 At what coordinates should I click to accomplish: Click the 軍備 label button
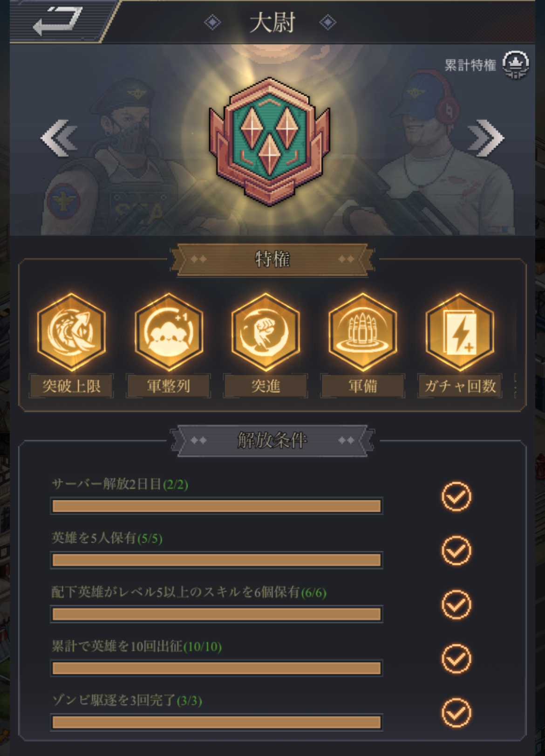click(363, 386)
